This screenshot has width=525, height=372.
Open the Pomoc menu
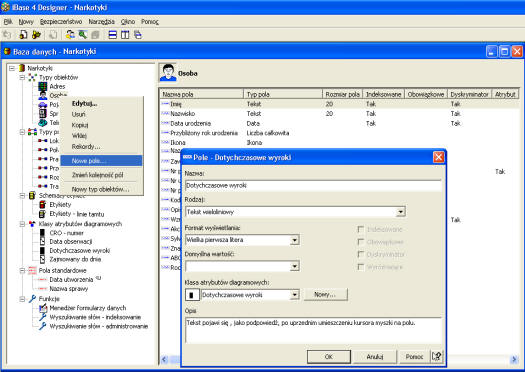pyautogui.click(x=150, y=22)
